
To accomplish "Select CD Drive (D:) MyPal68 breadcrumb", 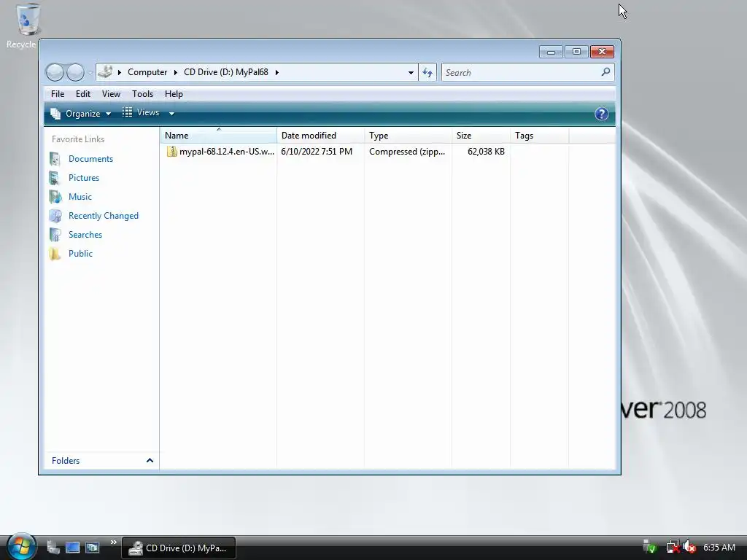I will click(x=226, y=72).
